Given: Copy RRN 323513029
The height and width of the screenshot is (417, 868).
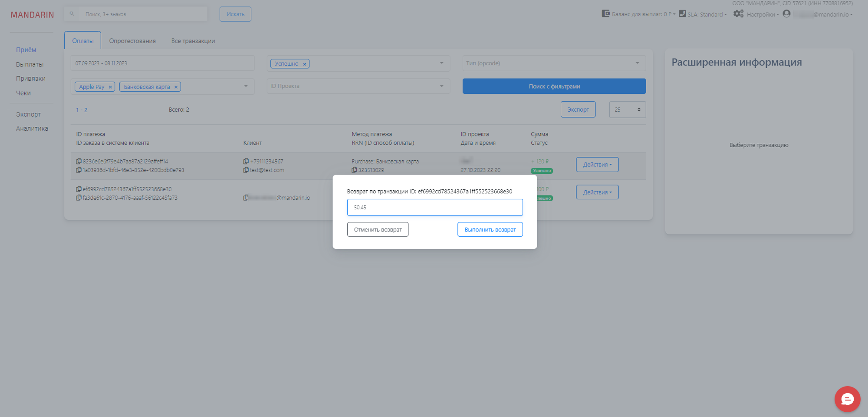Looking at the screenshot, I should (x=354, y=170).
